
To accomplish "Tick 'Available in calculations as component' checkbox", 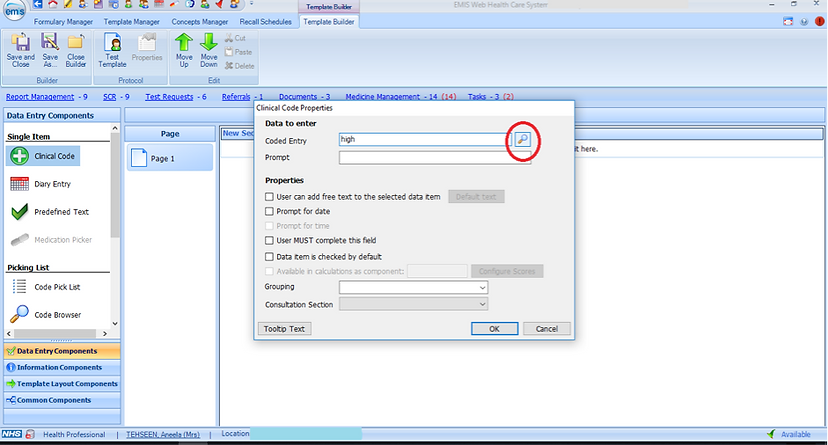I will point(269,271).
